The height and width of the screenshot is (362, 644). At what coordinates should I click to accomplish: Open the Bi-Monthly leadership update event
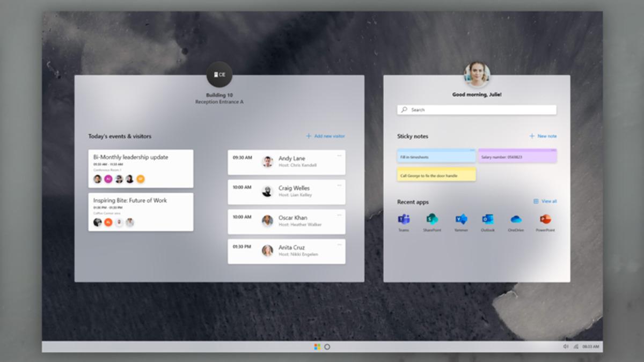141,168
